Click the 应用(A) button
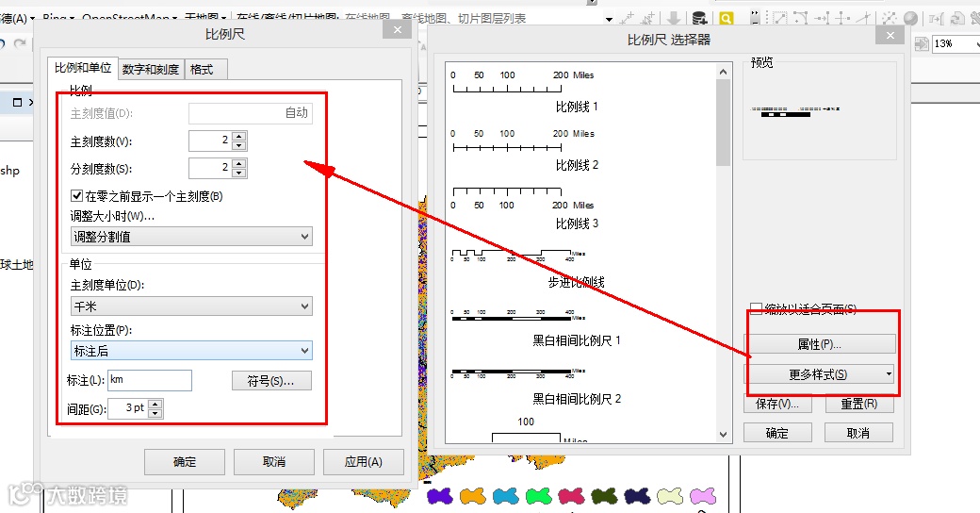The width and height of the screenshot is (980, 513). click(x=363, y=462)
